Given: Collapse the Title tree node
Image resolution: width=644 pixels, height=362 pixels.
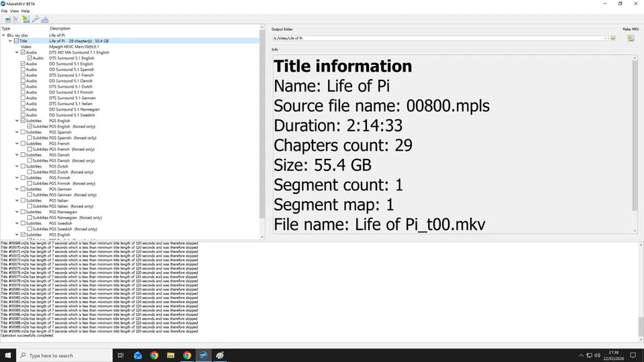Looking at the screenshot, I should coord(10,41).
